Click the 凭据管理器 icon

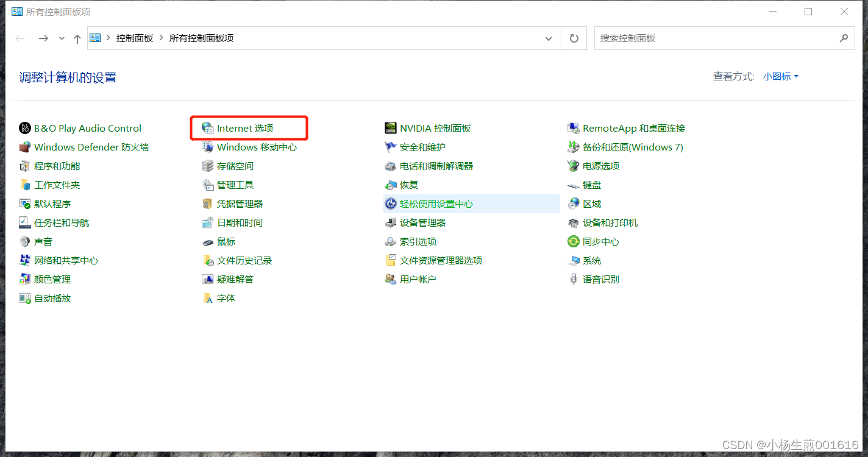click(208, 204)
